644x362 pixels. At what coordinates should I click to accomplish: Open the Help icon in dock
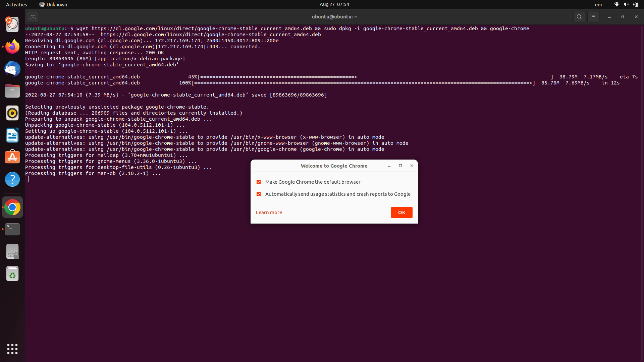(x=12, y=179)
